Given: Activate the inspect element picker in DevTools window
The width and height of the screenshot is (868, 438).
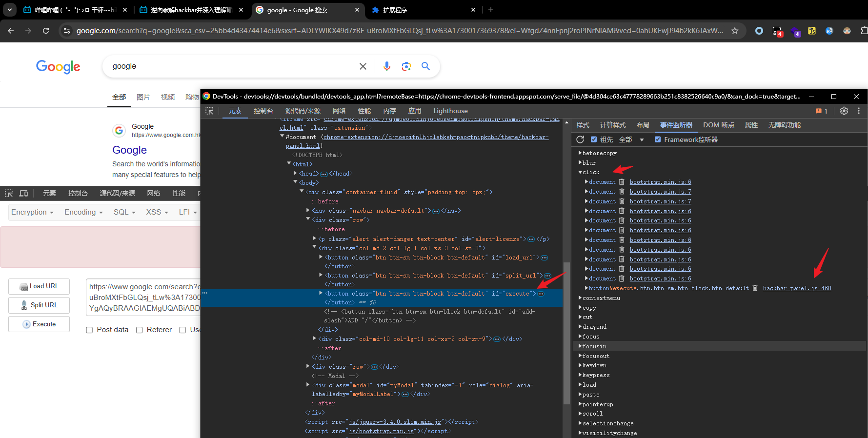Looking at the screenshot, I should click(210, 111).
